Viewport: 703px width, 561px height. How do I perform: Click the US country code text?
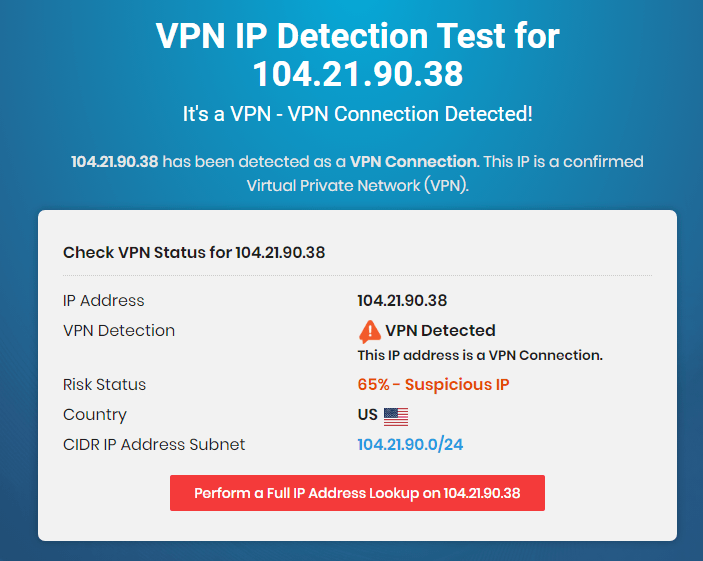pyautogui.click(x=368, y=414)
